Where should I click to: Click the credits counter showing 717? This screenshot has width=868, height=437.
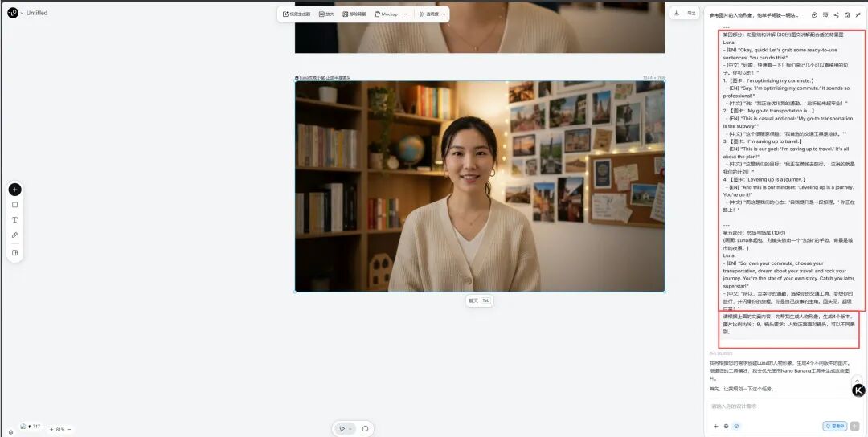(x=31, y=427)
